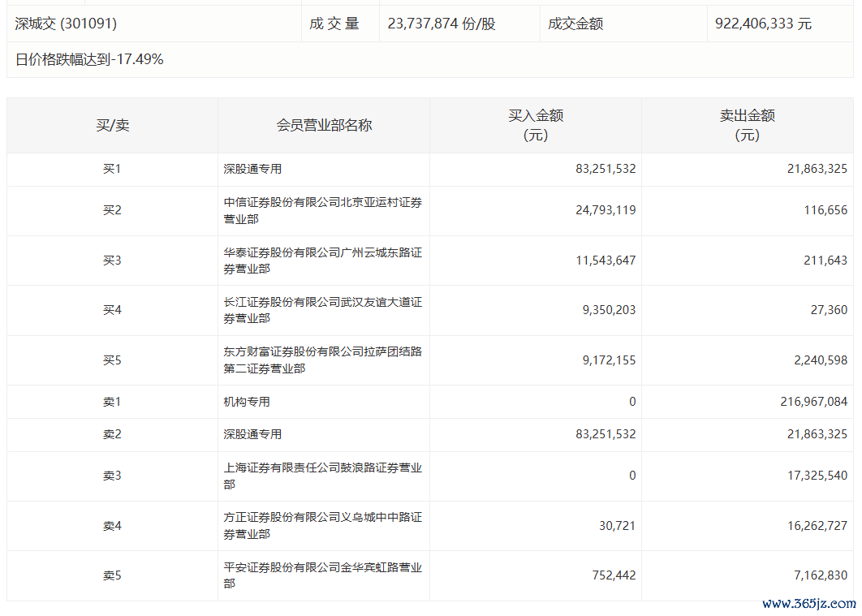
Task: Select 深股通专用 in the 买1 row
Action: [252, 170]
